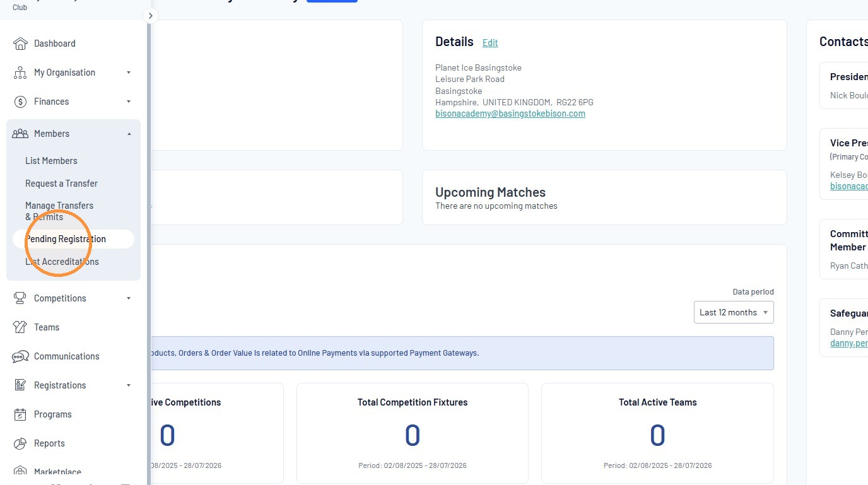Expand the My Organisation submenu arrow
868x485 pixels.
click(129, 73)
